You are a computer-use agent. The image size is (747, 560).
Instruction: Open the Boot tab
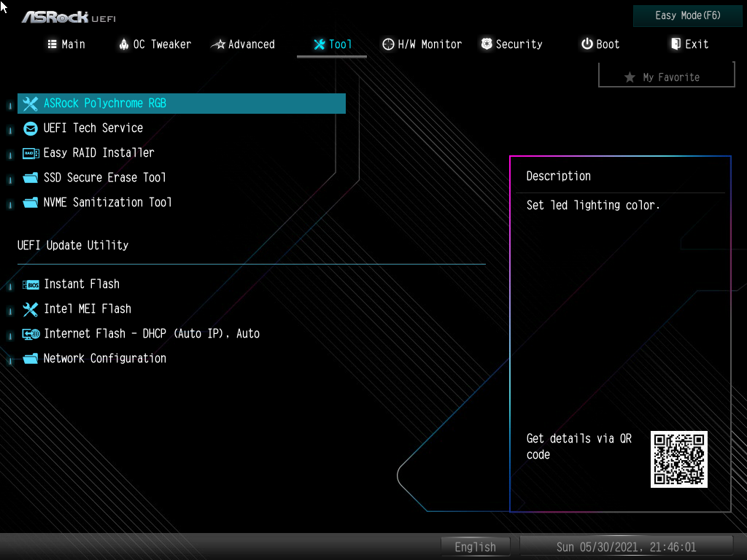(x=600, y=44)
